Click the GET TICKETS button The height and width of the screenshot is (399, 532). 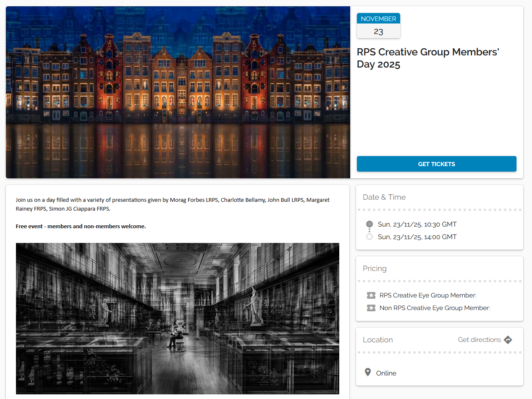click(436, 164)
